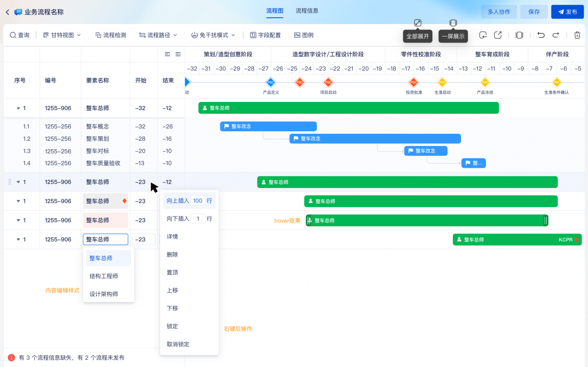
Task: Click the export share icon in toolbar
Action: click(x=498, y=35)
